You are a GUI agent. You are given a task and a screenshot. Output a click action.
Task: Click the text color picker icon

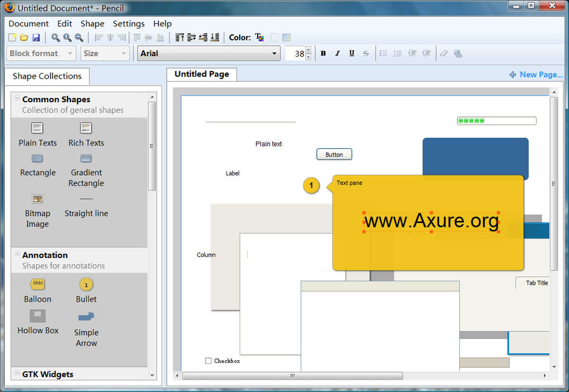click(x=260, y=38)
